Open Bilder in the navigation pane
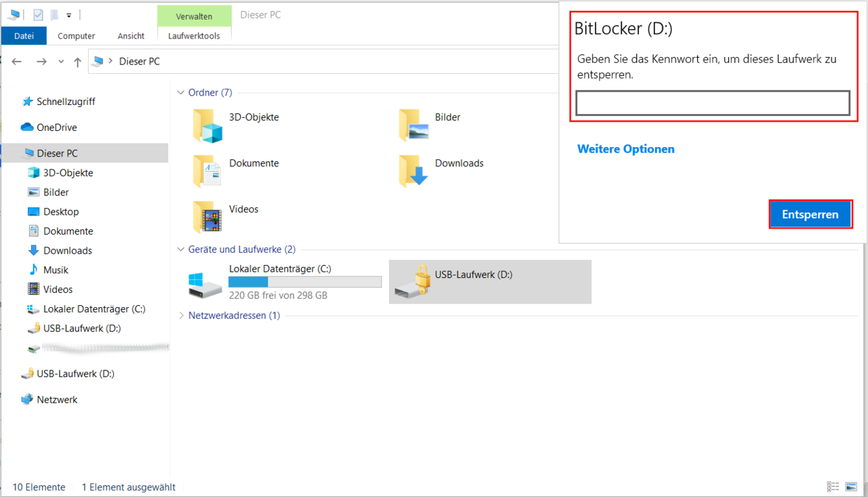 (x=56, y=192)
